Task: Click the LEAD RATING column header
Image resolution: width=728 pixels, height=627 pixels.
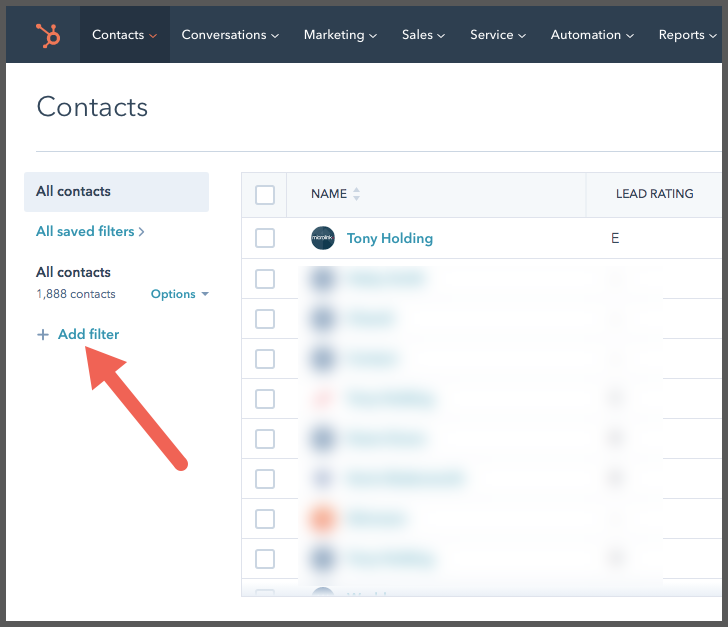Action: (x=654, y=194)
